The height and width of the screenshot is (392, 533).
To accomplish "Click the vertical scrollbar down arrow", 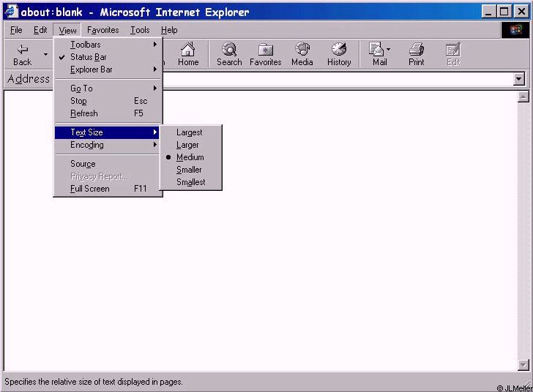I will (x=523, y=365).
